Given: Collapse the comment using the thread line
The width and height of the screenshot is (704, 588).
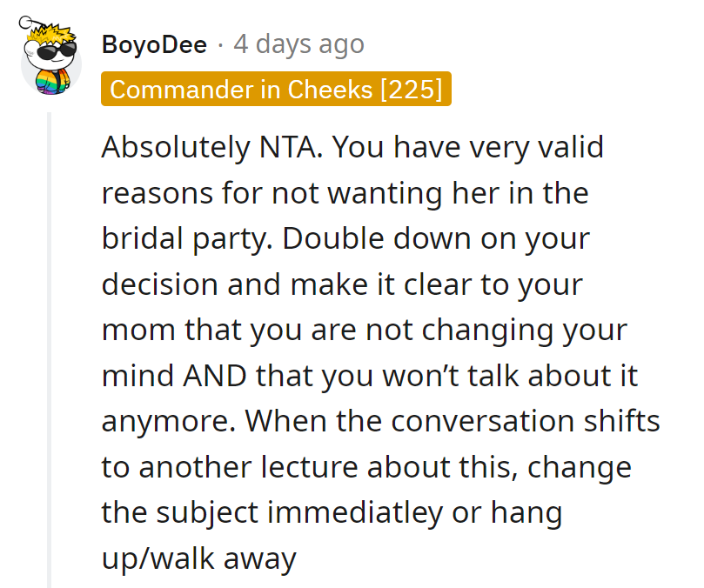Looking at the screenshot, I should (50, 348).
